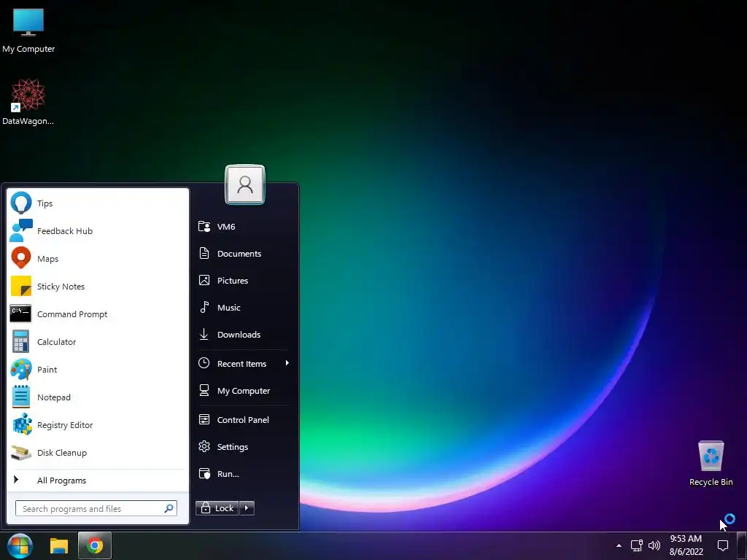
Task: Open My Computer from the start menu
Action: click(x=244, y=391)
